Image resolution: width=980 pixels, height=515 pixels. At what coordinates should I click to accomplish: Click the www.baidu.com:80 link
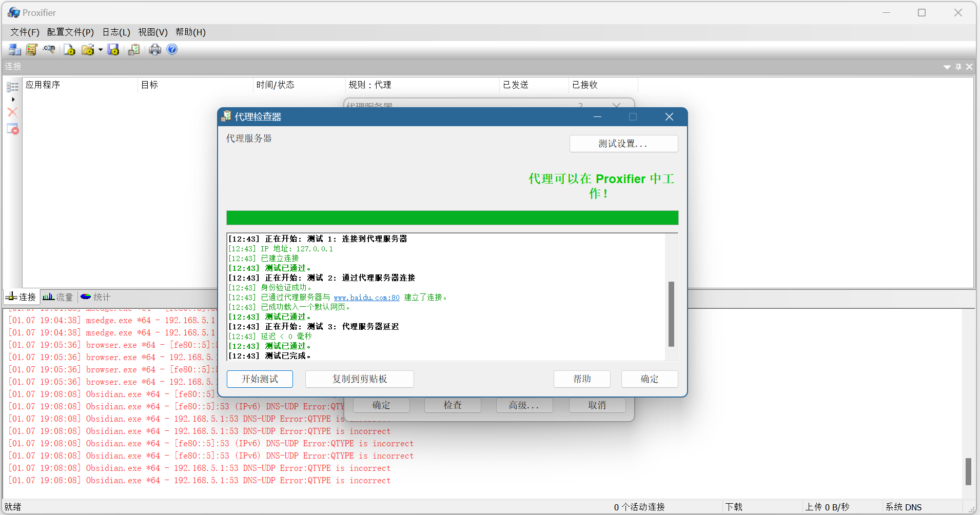point(366,298)
